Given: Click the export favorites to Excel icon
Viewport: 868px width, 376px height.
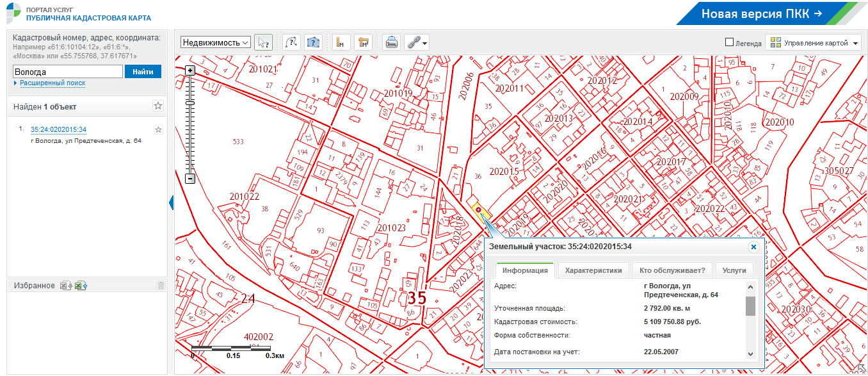Looking at the screenshot, I should pyautogui.click(x=65, y=286).
